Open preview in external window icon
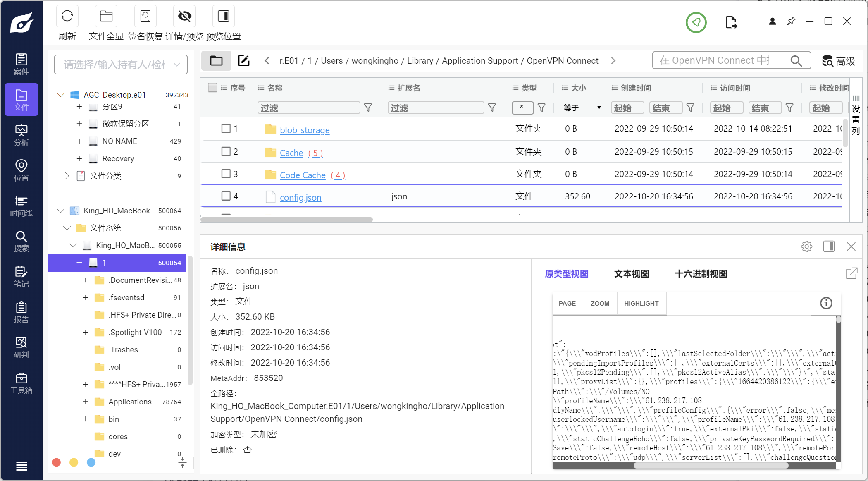The height and width of the screenshot is (481, 868). (x=851, y=273)
